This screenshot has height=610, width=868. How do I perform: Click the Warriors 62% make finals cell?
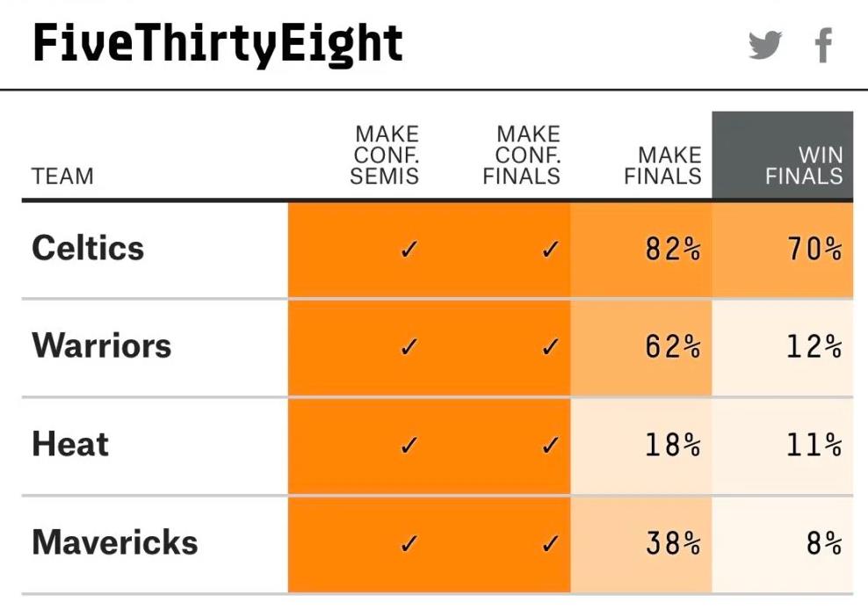641,347
